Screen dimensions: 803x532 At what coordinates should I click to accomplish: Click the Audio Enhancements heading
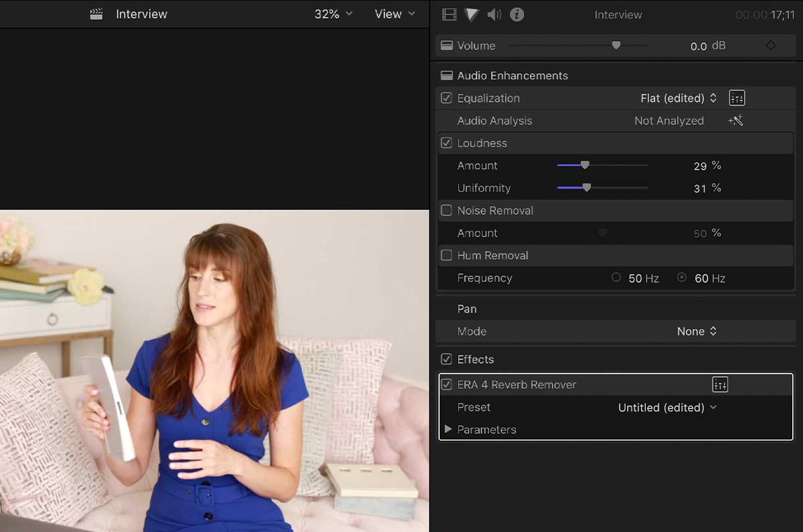513,76
